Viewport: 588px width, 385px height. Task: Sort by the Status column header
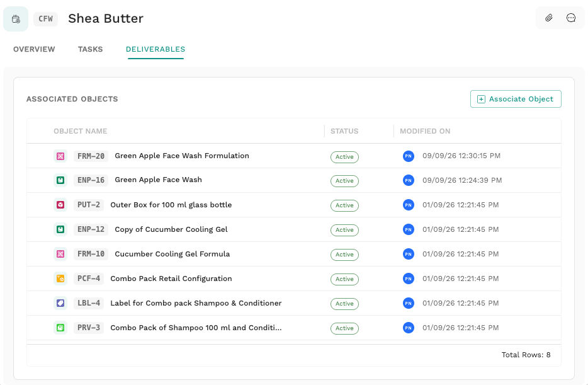point(344,131)
